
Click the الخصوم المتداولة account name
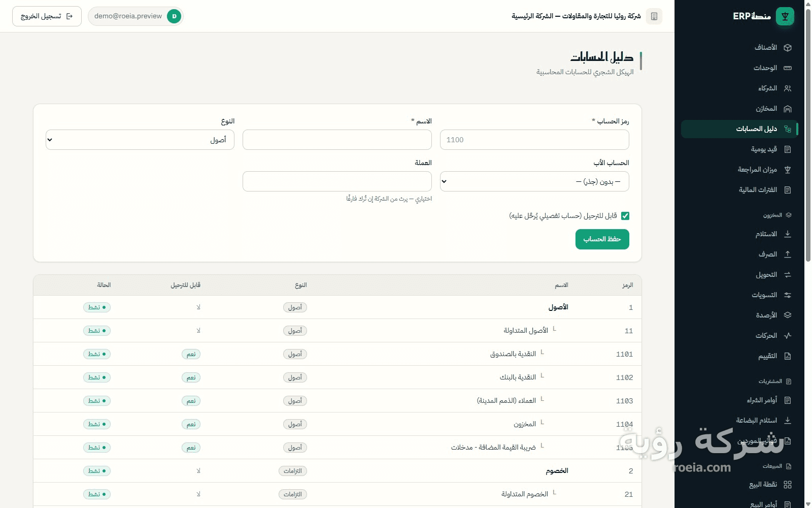click(x=525, y=494)
